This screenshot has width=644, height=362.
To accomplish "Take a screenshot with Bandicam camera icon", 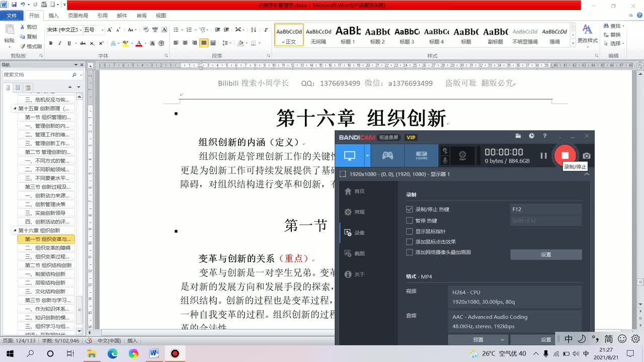I will (x=587, y=156).
